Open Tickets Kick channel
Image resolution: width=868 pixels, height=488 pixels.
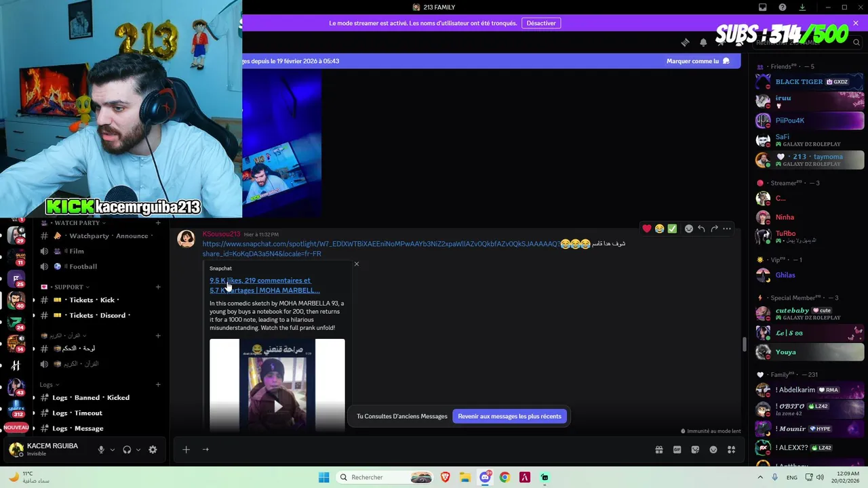click(100, 300)
